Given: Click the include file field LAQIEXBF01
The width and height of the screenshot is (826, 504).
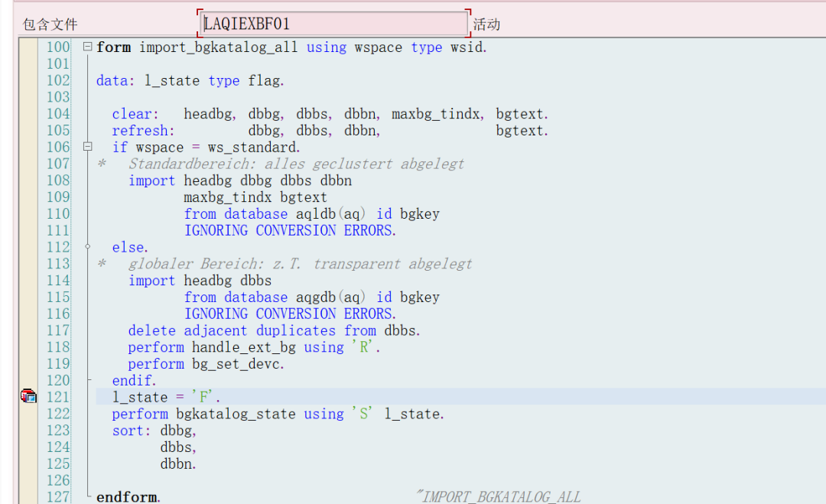Looking at the screenshot, I should [x=333, y=24].
